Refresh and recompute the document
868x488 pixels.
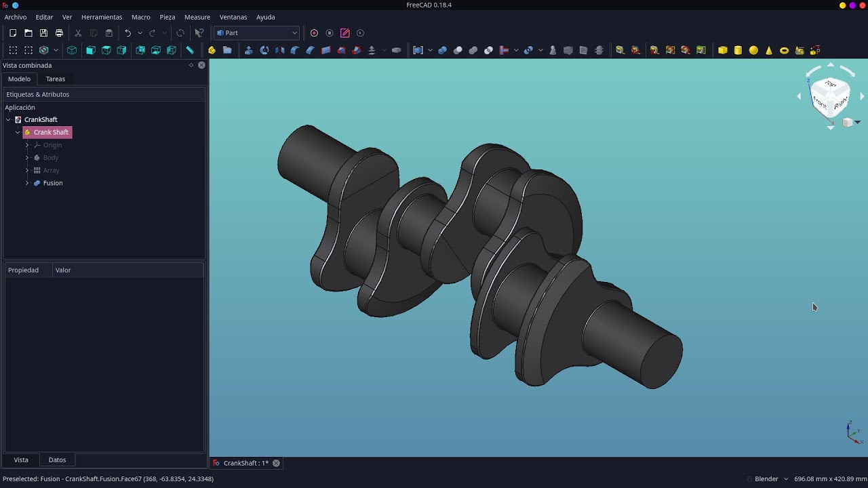click(180, 33)
